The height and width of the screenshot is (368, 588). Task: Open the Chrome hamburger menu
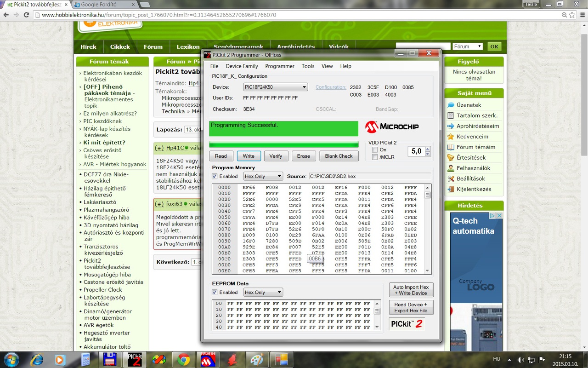[582, 15]
